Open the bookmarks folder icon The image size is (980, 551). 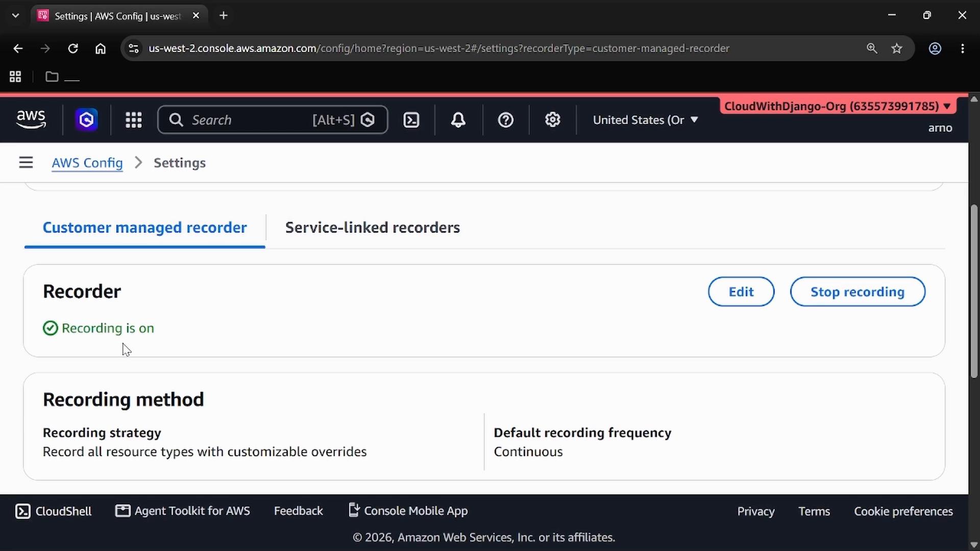pyautogui.click(x=52, y=77)
